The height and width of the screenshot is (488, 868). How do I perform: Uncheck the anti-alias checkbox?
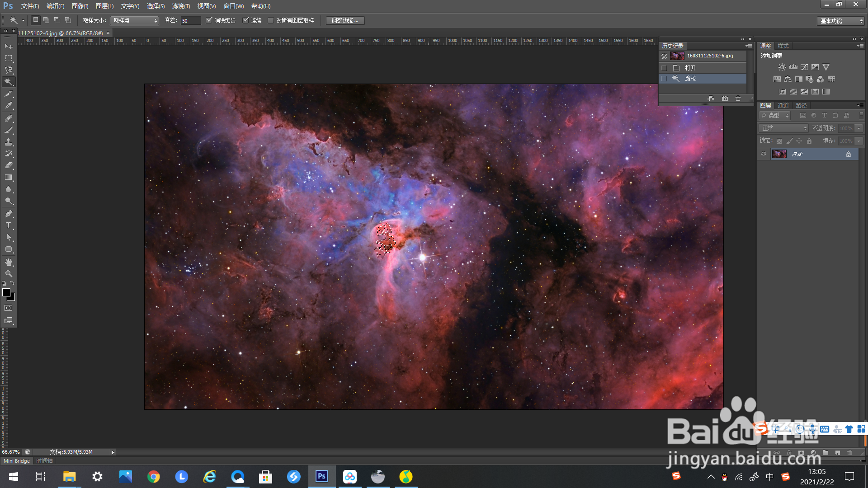[x=209, y=20]
